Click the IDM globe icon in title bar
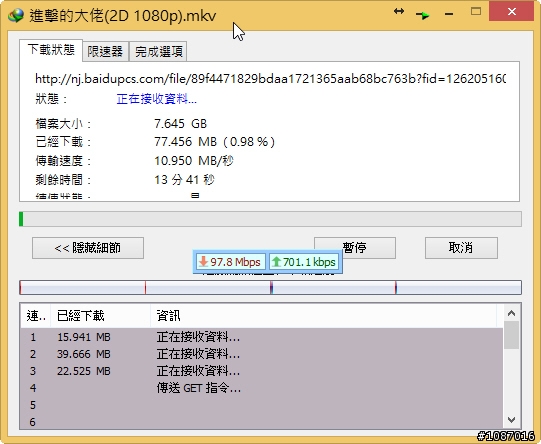 16,16
